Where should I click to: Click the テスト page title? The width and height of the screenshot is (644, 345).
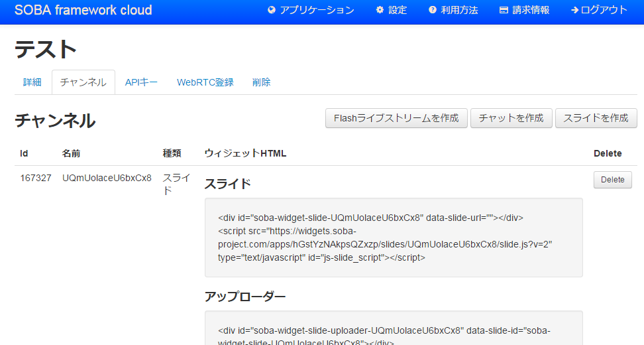(46, 49)
